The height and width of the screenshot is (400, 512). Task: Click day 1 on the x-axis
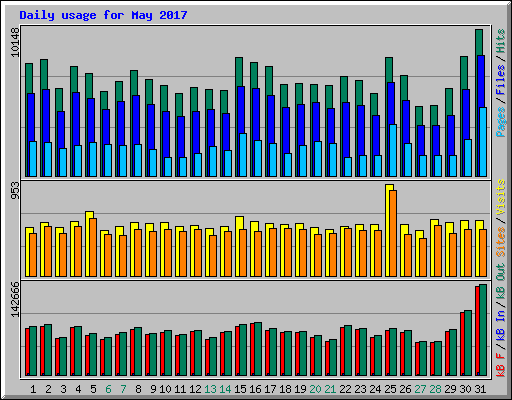click(33, 389)
